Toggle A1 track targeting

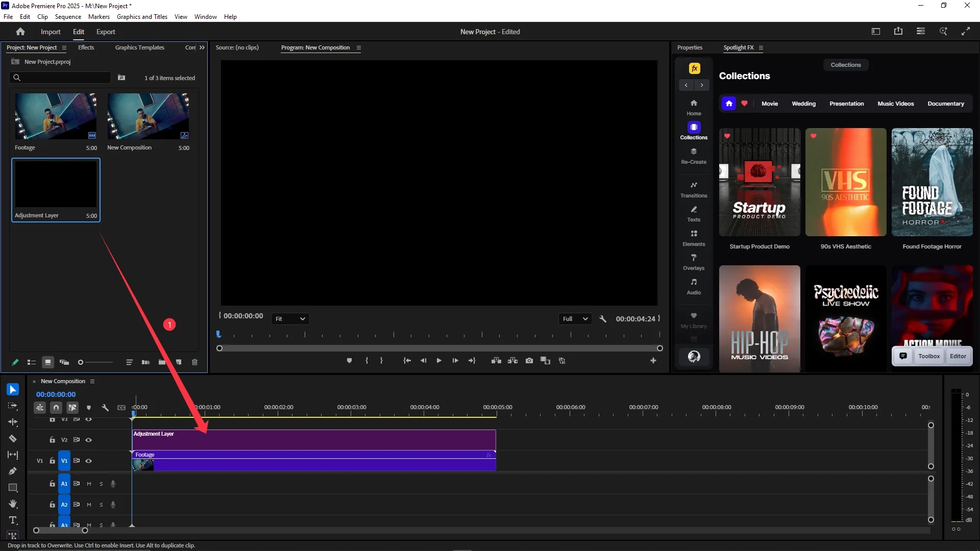tap(64, 484)
